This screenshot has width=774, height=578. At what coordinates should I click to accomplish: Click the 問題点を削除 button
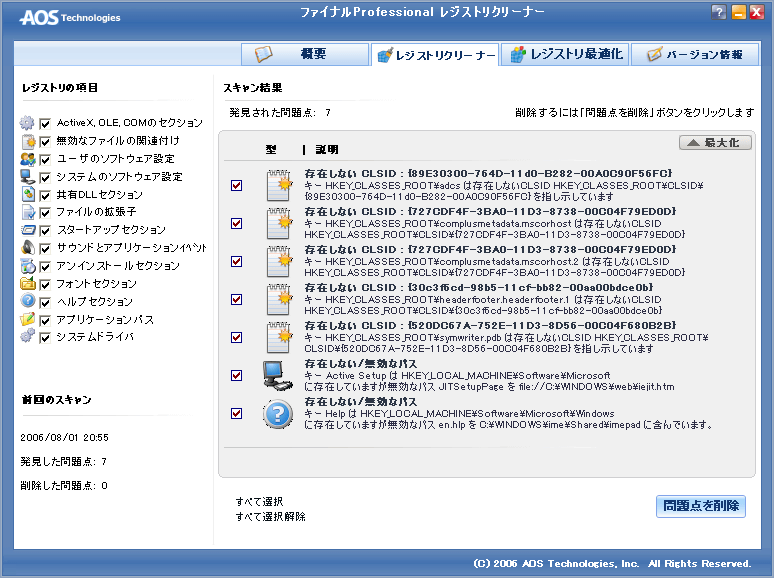[x=700, y=506]
